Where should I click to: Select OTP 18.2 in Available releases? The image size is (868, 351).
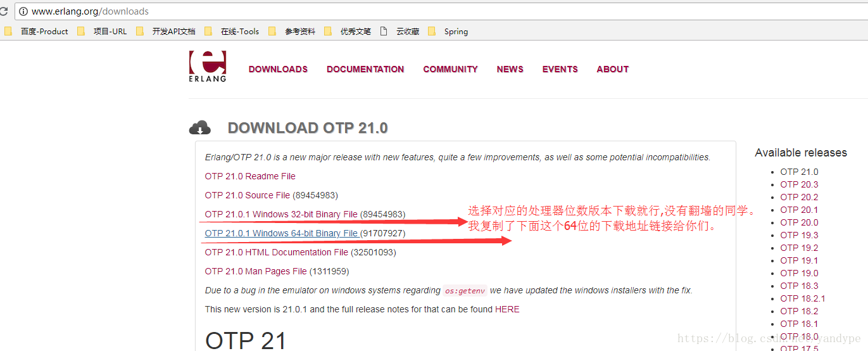[799, 311]
